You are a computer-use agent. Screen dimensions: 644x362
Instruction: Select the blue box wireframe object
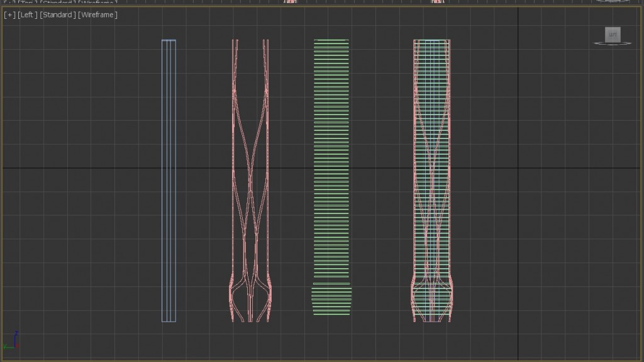(169, 181)
